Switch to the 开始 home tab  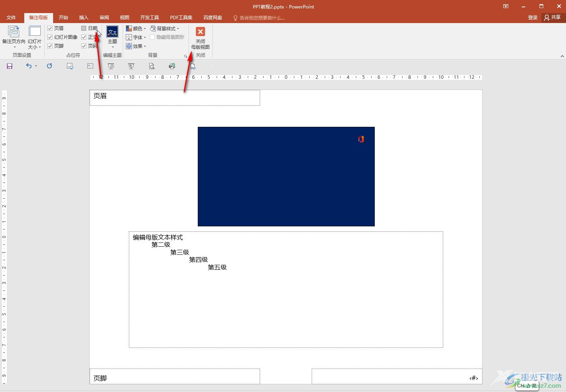63,18
